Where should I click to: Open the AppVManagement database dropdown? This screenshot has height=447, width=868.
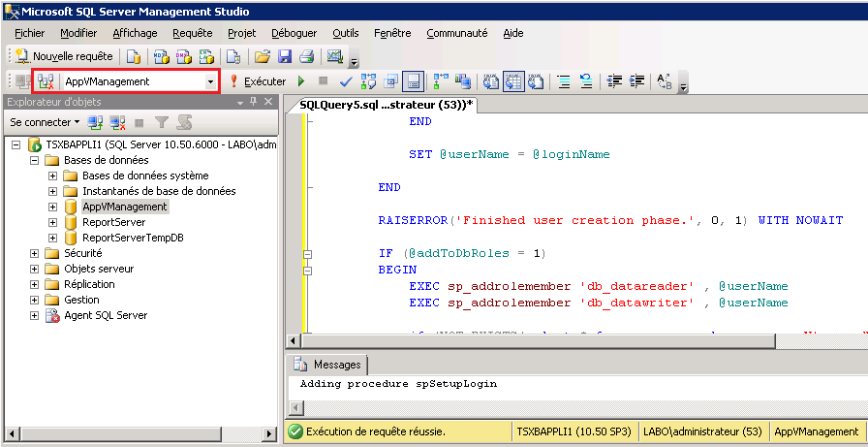tap(210, 82)
